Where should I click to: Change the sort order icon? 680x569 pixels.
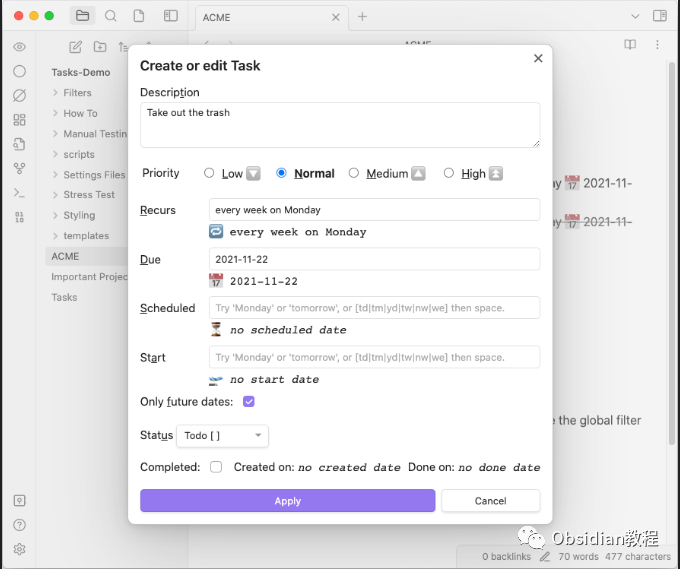(123, 47)
